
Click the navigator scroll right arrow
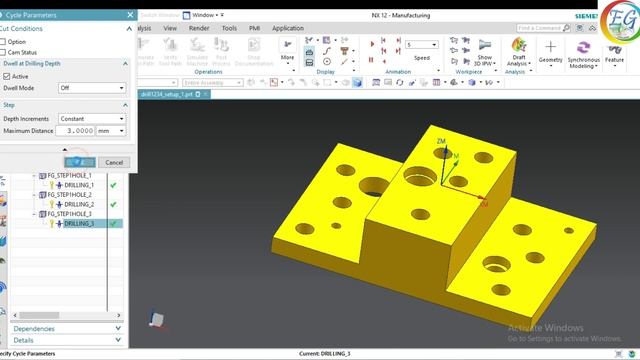pos(119,315)
